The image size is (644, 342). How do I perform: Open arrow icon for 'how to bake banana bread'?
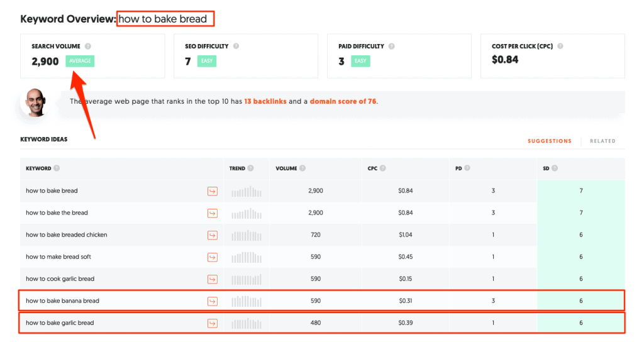(x=213, y=301)
